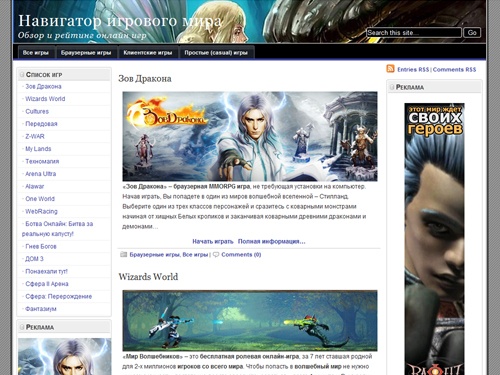
Task: Click the left sidebar ad image below Реклама
Action: [64, 357]
